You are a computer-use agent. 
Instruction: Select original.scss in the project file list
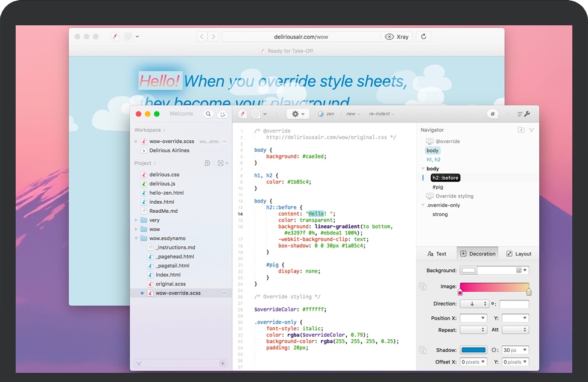click(x=171, y=284)
